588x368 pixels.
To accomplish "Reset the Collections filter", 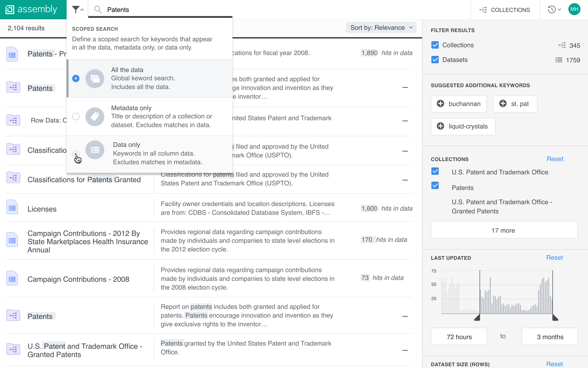I will (555, 159).
